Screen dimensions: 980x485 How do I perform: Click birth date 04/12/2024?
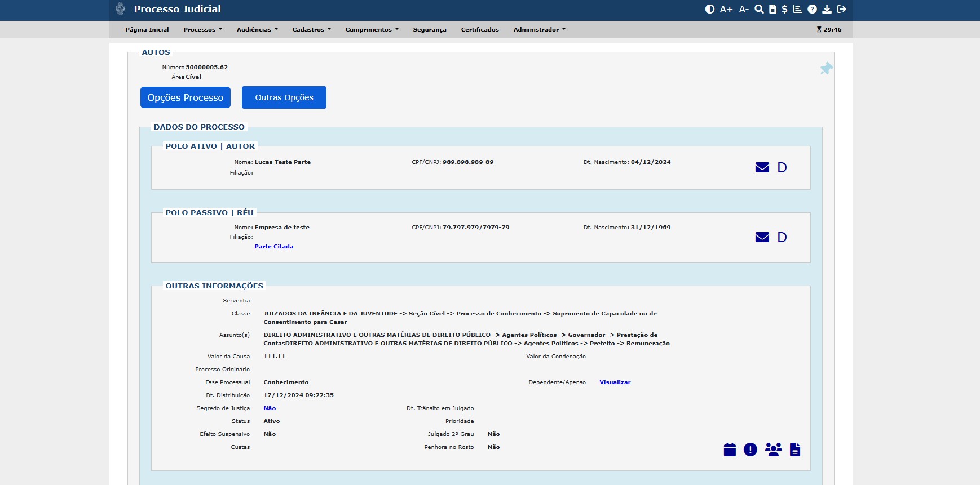(x=651, y=162)
